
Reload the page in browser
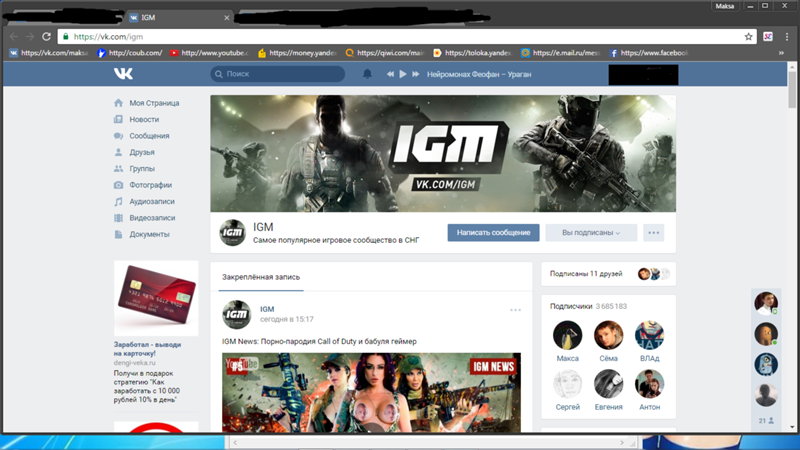click(x=46, y=36)
